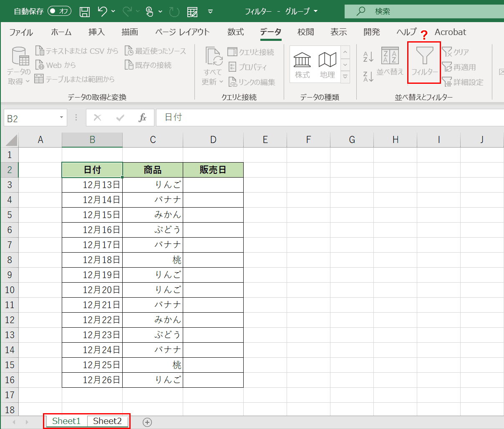The width and height of the screenshot is (504, 429).
Task: Open クエリと接続 pane
Action: click(x=251, y=52)
